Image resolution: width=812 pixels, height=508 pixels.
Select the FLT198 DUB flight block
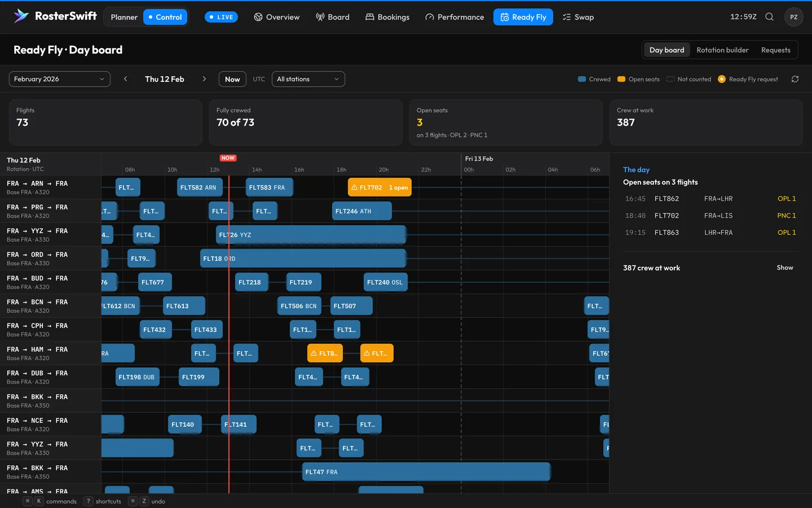pyautogui.click(x=137, y=377)
